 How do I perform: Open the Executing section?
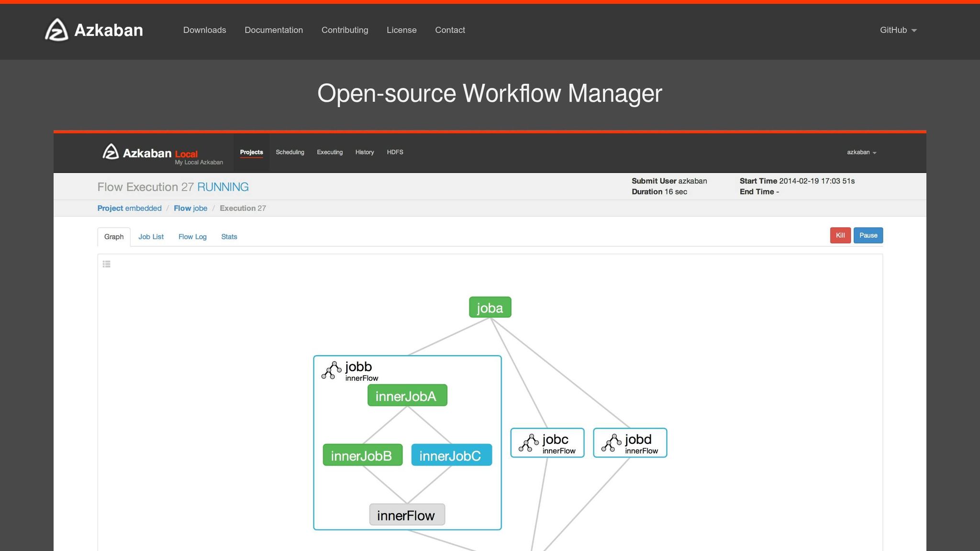(330, 152)
